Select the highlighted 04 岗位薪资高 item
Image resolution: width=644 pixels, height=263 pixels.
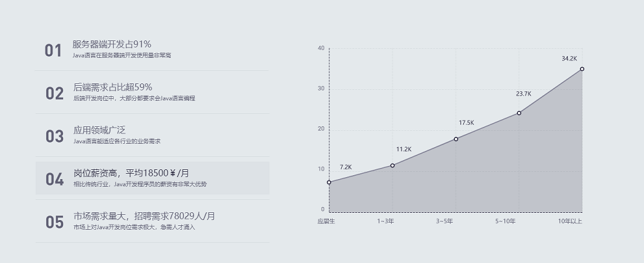coord(152,178)
